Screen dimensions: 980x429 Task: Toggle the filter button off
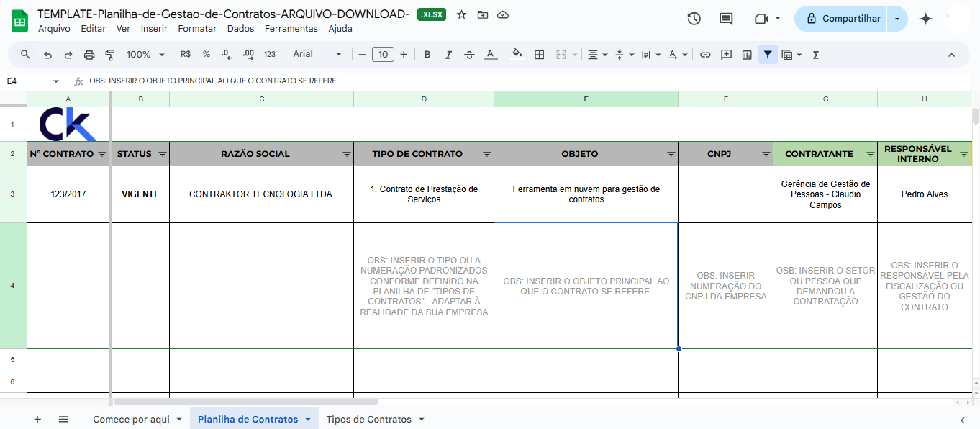768,55
